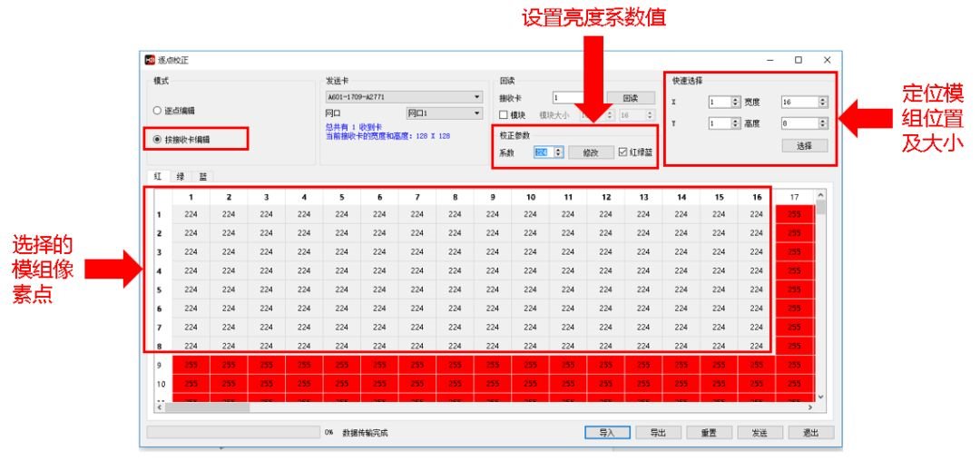Select column header 17 in the table
980x461 pixels.
[794, 198]
